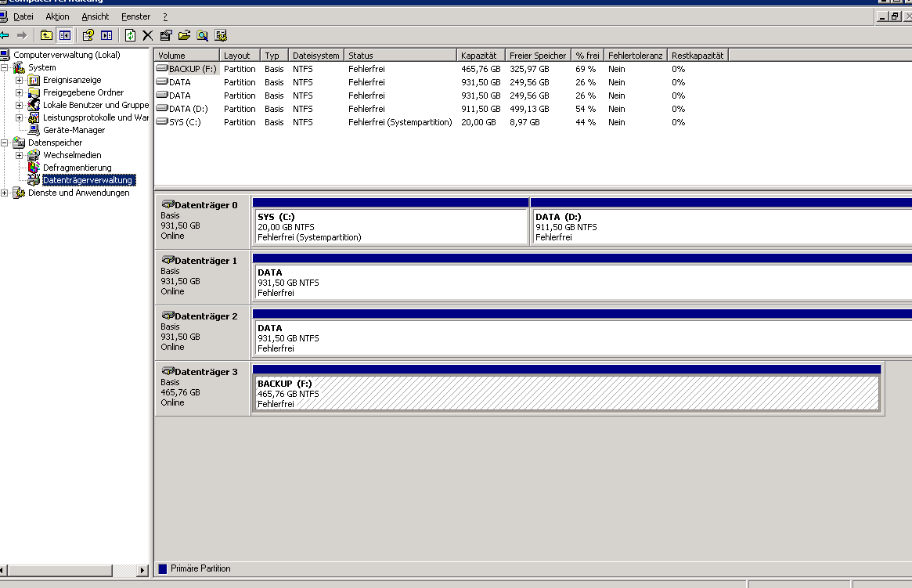Click tree pane horizontal scrollbar right arrow
912x588 pixels.
click(x=142, y=571)
